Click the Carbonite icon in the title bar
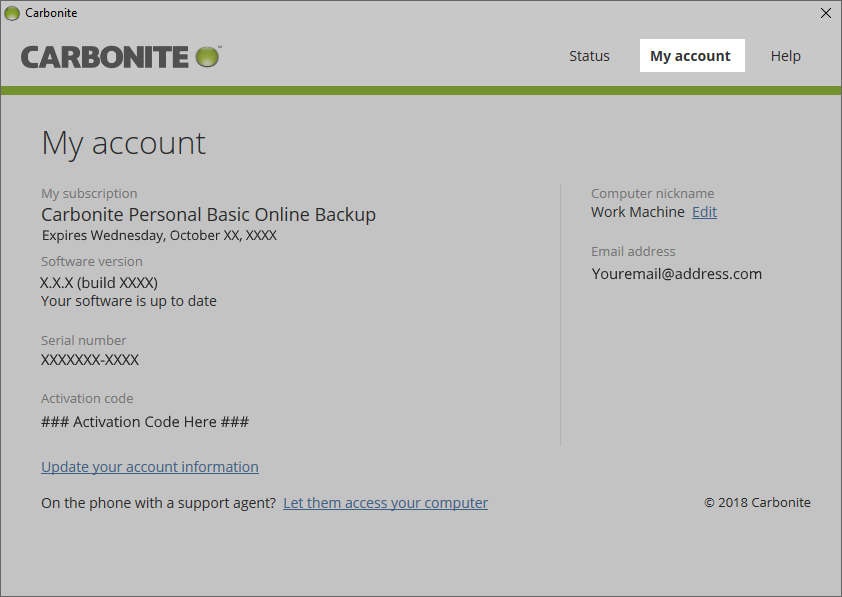 pos(12,13)
